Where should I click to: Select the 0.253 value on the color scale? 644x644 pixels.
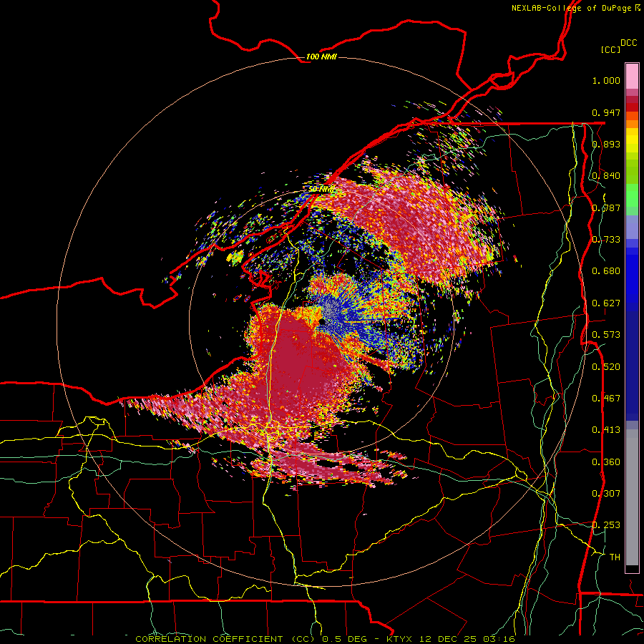[606, 525]
